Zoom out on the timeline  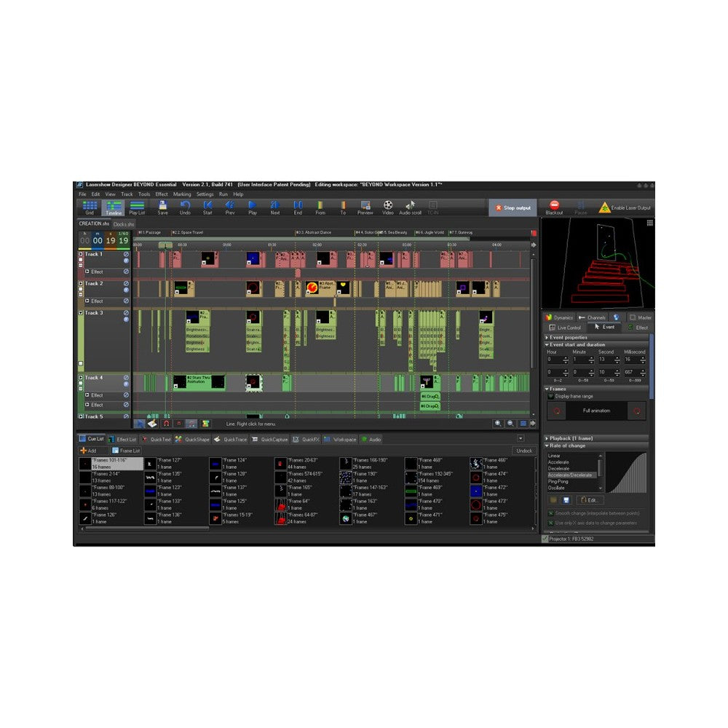[511, 424]
